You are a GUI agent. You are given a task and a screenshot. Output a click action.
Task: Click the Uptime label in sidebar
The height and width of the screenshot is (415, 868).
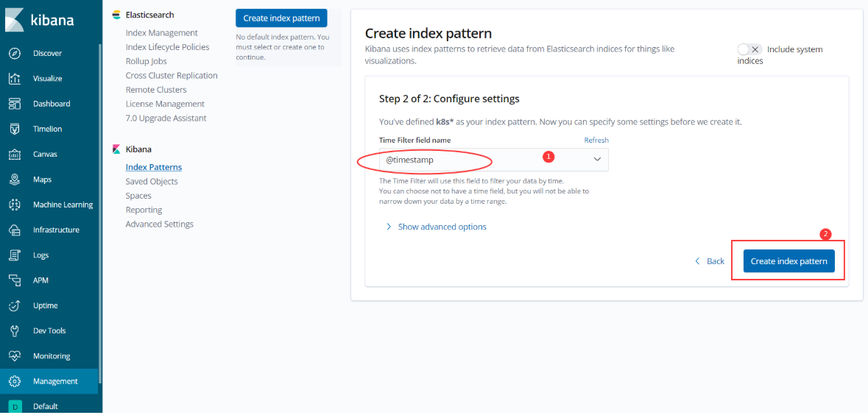click(46, 305)
